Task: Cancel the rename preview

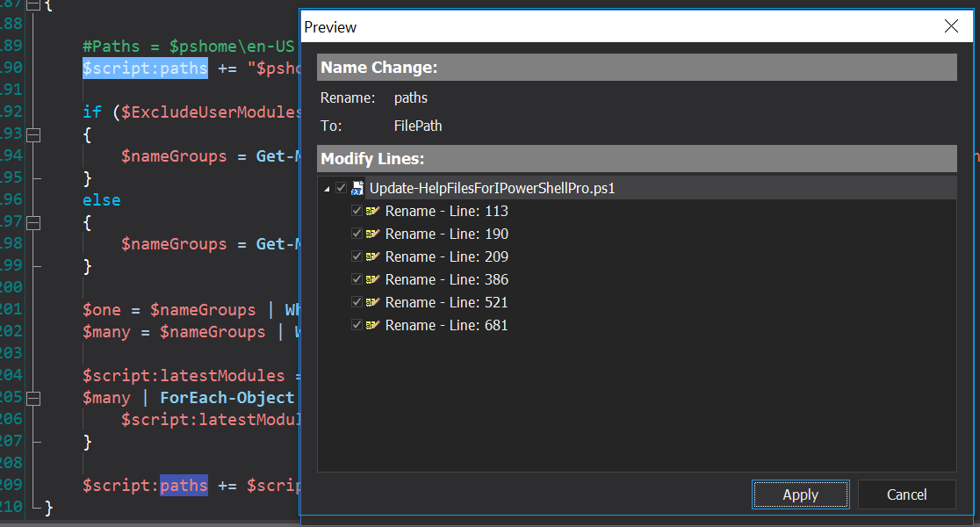Action: coord(907,495)
